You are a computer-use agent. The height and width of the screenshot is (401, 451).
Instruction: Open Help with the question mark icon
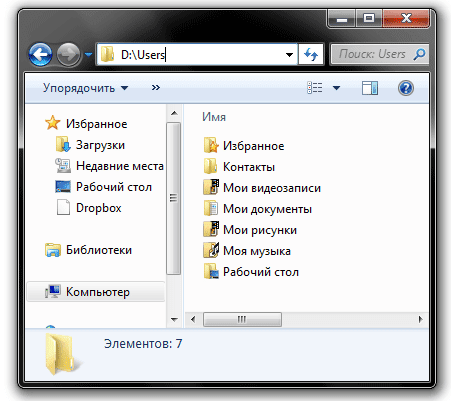pos(406,88)
